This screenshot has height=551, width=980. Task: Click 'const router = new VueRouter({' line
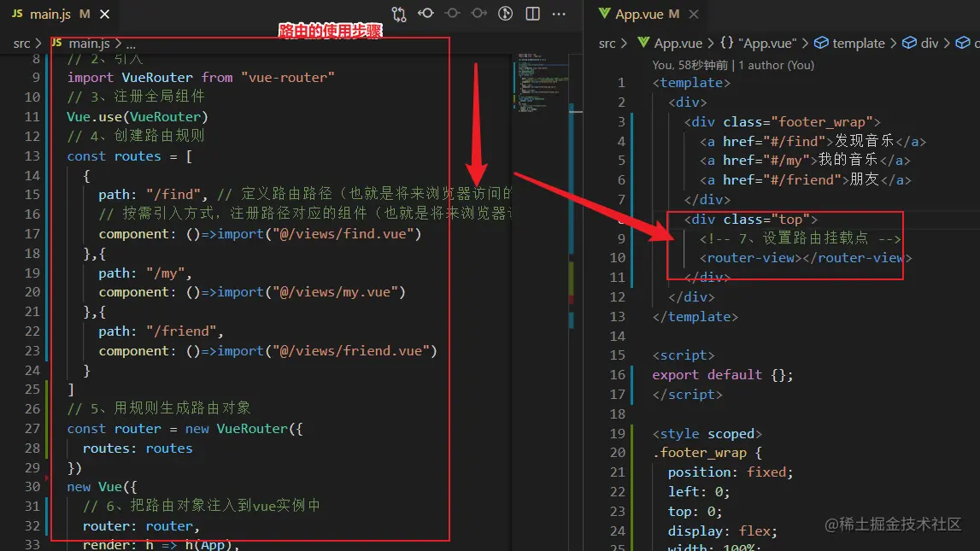tap(185, 429)
